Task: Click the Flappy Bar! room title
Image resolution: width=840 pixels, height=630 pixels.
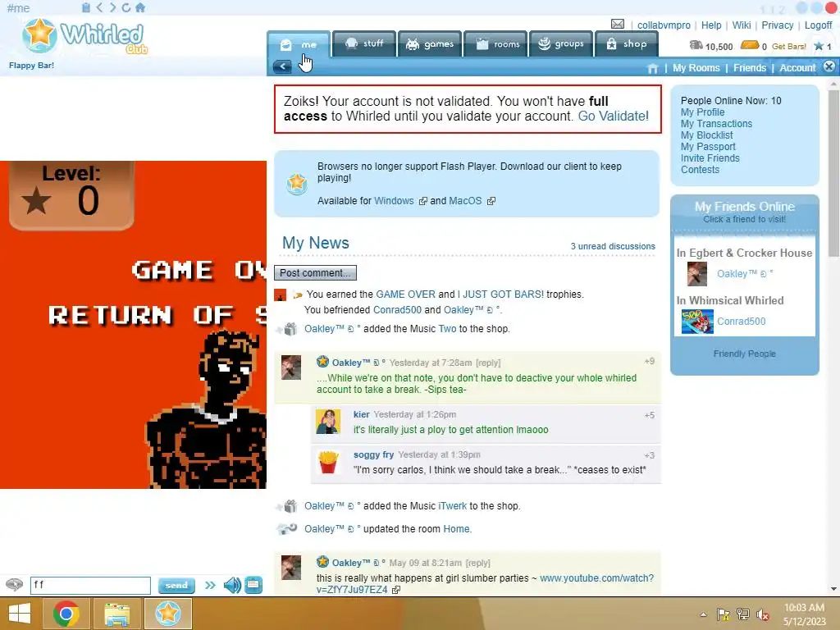Action: click(31, 66)
